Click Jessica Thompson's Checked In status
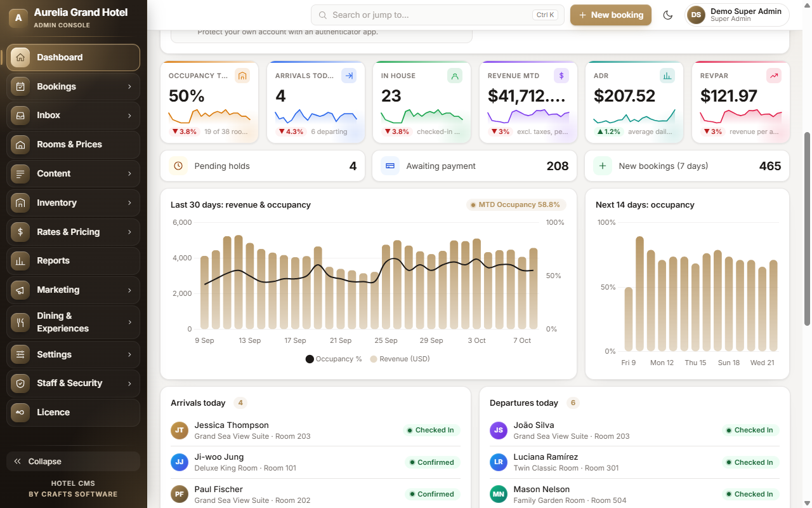Image resolution: width=812 pixels, height=508 pixels. tap(431, 430)
